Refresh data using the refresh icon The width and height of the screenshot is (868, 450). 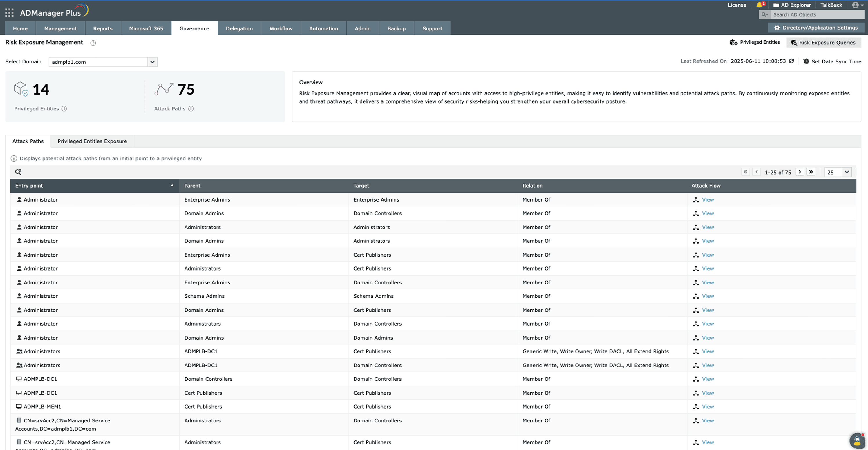[x=791, y=61]
